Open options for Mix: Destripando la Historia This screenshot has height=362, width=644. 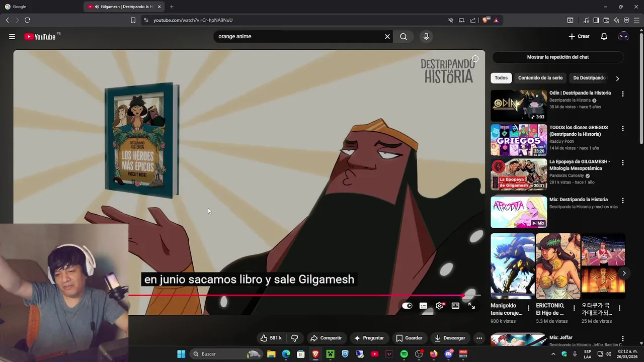[623, 201]
